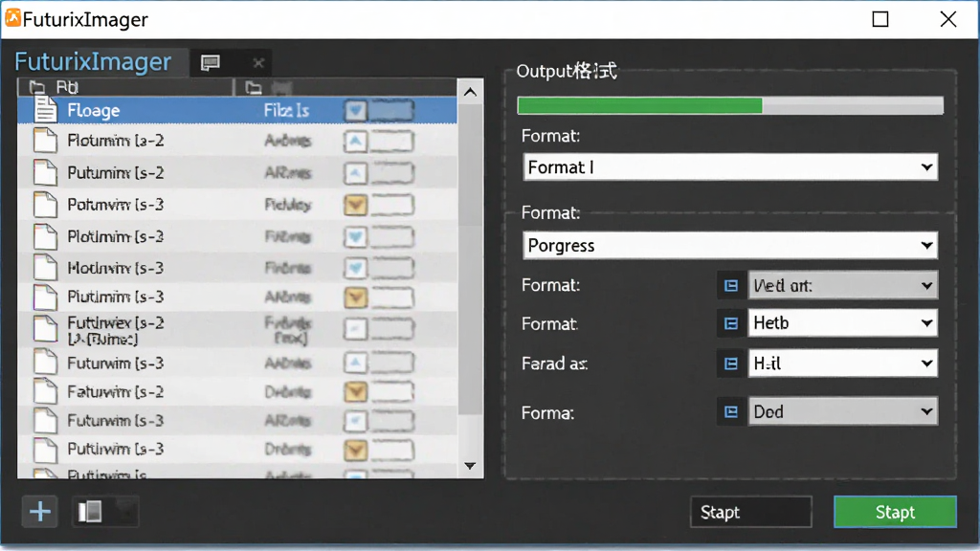
Task: Click the file list vertical scrollbar thumb
Action: (471, 259)
